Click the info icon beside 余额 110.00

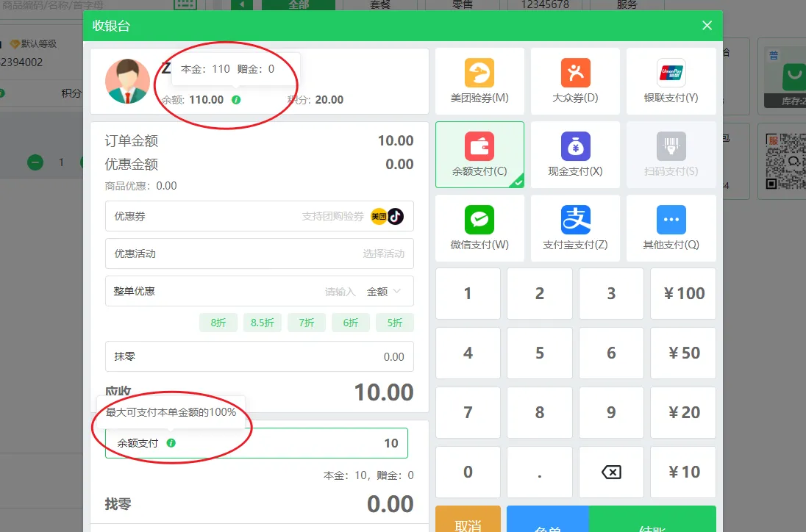pos(236,100)
